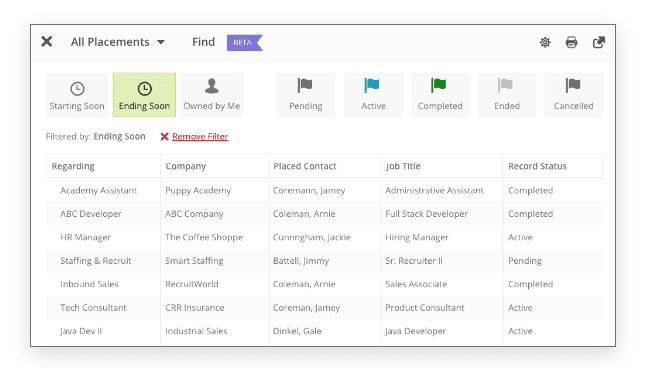Click the ABC Company cell
The width and height of the screenshot is (646, 383).
coord(194,214)
